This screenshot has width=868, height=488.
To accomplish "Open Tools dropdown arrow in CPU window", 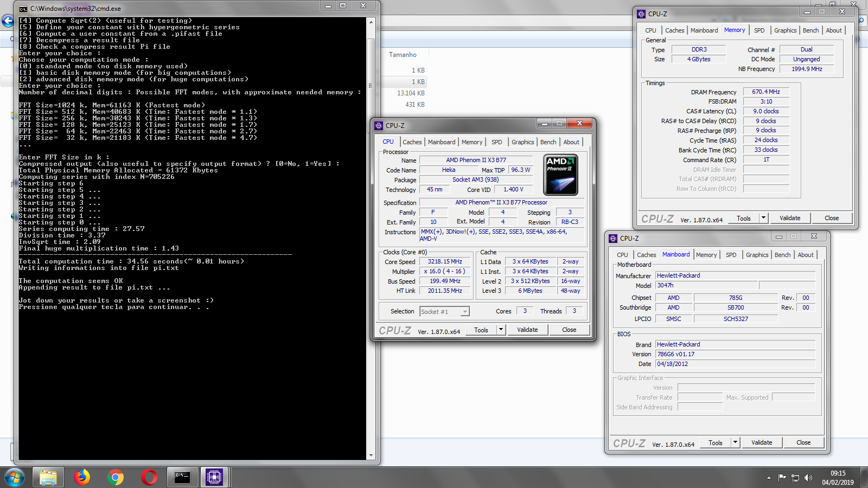I will (x=501, y=330).
